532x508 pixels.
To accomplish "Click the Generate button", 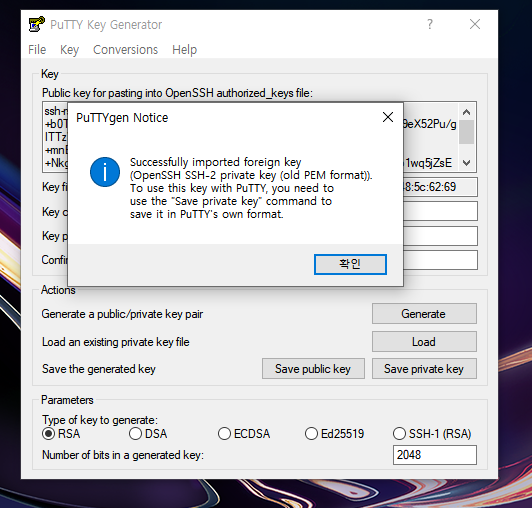I will pyautogui.click(x=424, y=314).
